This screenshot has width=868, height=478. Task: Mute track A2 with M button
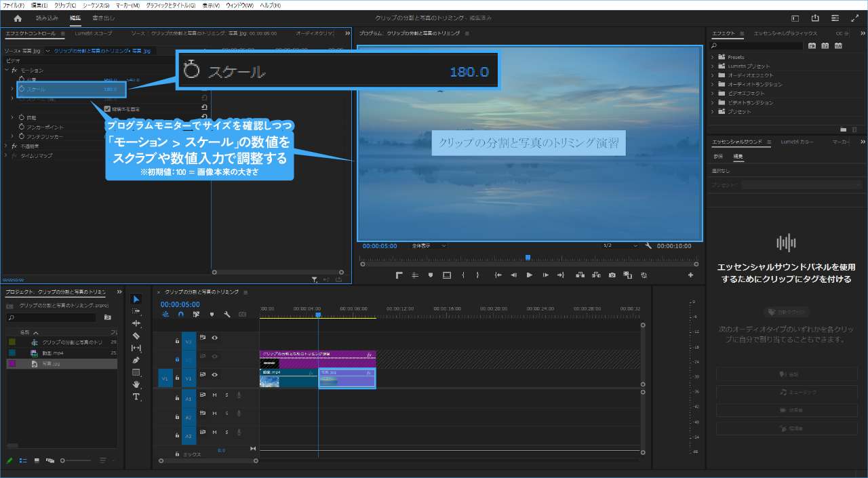click(214, 414)
